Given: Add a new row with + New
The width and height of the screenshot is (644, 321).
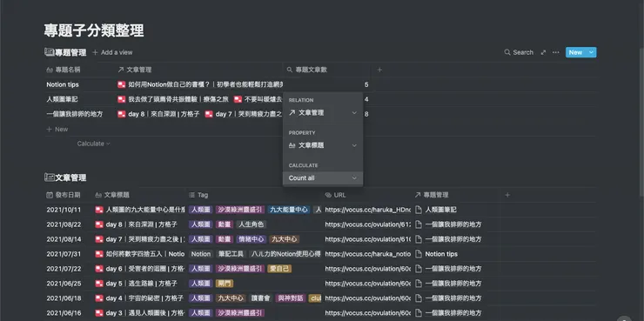Looking at the screenshot, I should (57, 130).
